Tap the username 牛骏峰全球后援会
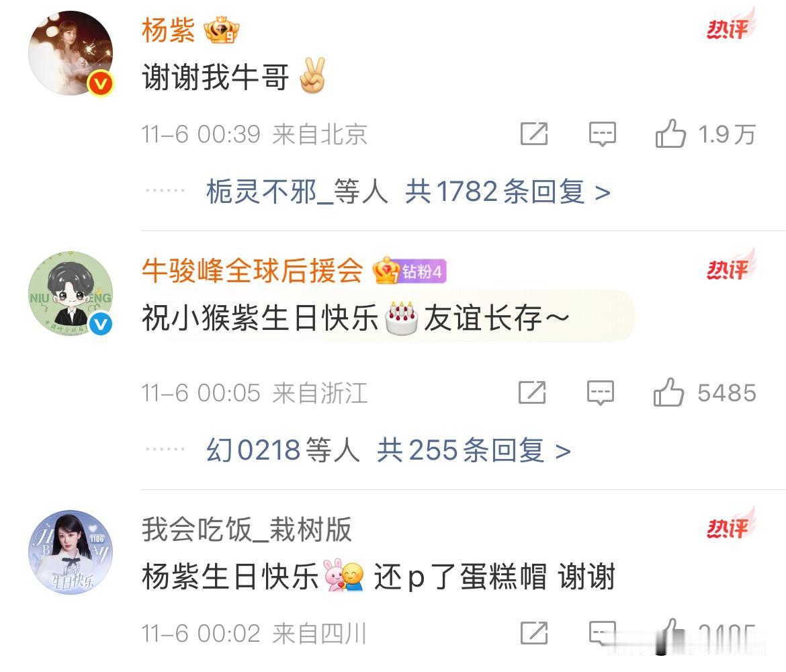Viewport: 786px width, 672px height. (x=252, y=271)
